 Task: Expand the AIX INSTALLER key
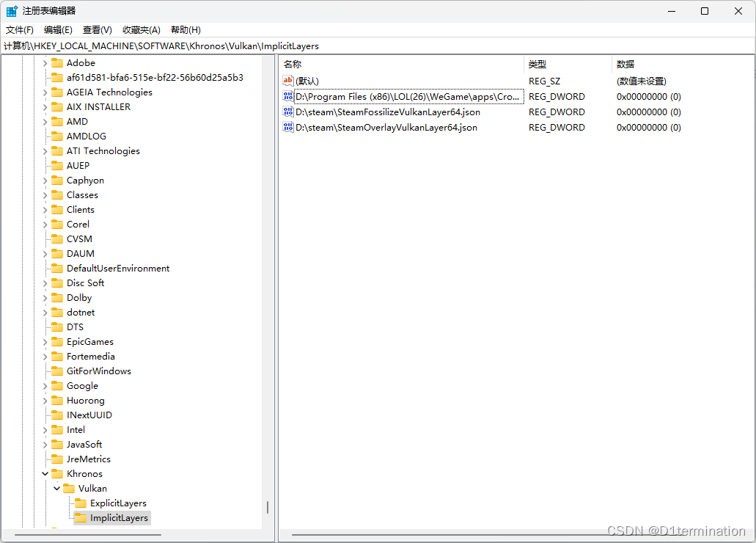tap(45, 107)
